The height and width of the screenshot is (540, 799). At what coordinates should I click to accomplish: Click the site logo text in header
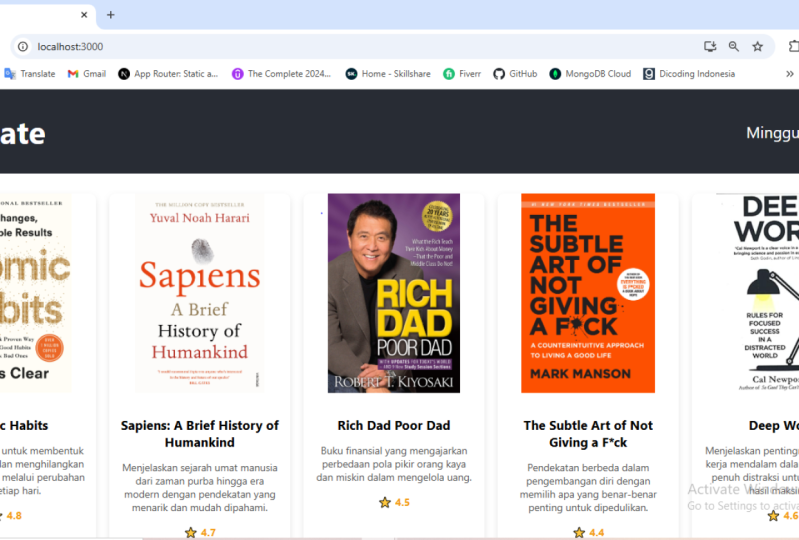click(x=22, y=133)
